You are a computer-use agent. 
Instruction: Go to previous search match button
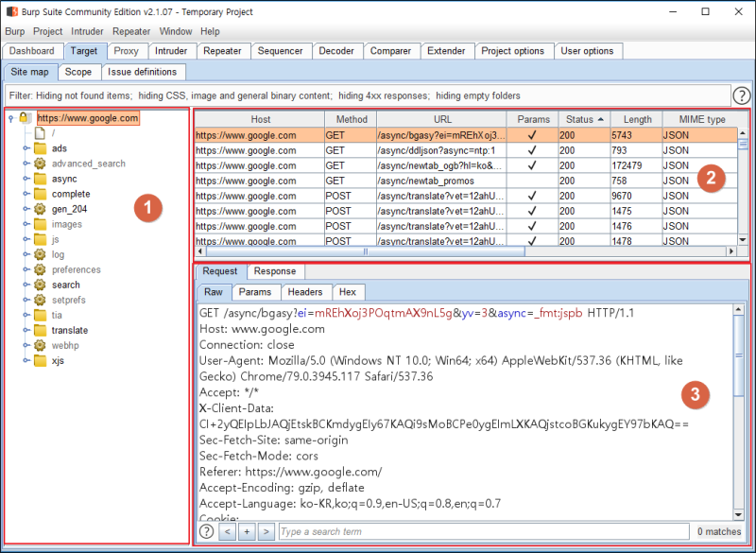pyautogui.click(x=227, y=532)
